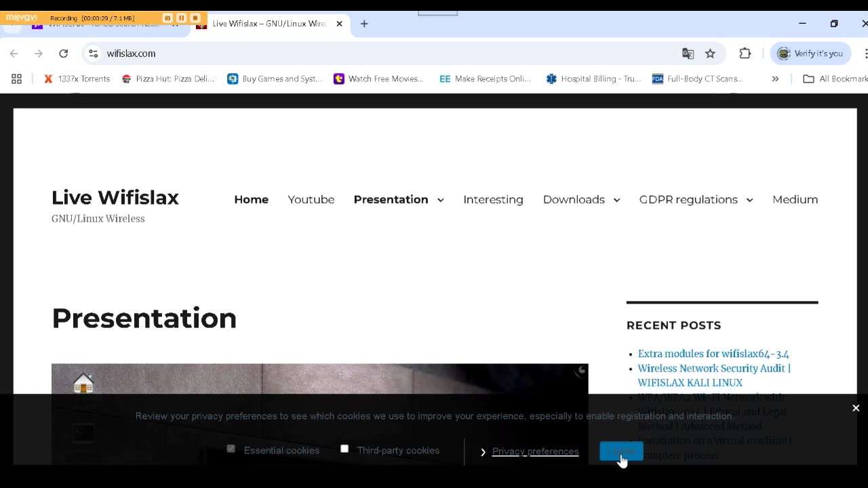This screenshot has width=868, height=488.
Task: Open Privacy preferences link
Action: pyautogui.click(x=535, y=451)
